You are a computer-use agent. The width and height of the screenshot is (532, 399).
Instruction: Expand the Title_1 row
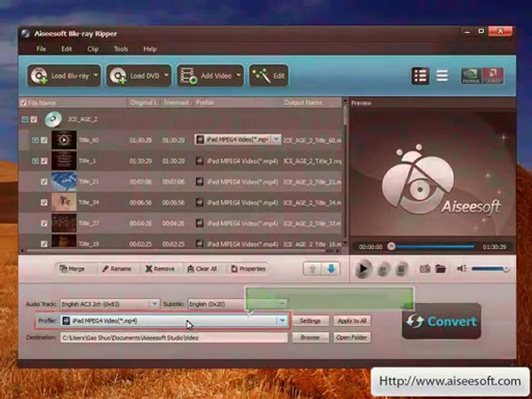coord(35,161)
